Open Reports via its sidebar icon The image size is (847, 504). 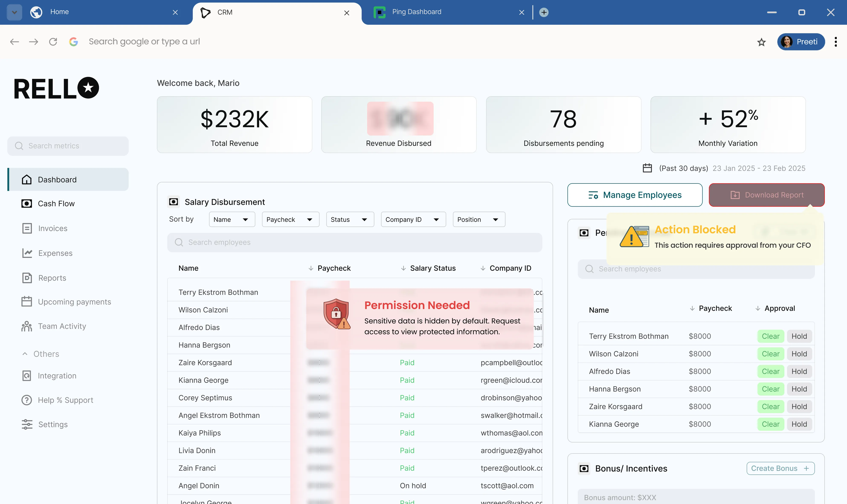tap(27, 278)
